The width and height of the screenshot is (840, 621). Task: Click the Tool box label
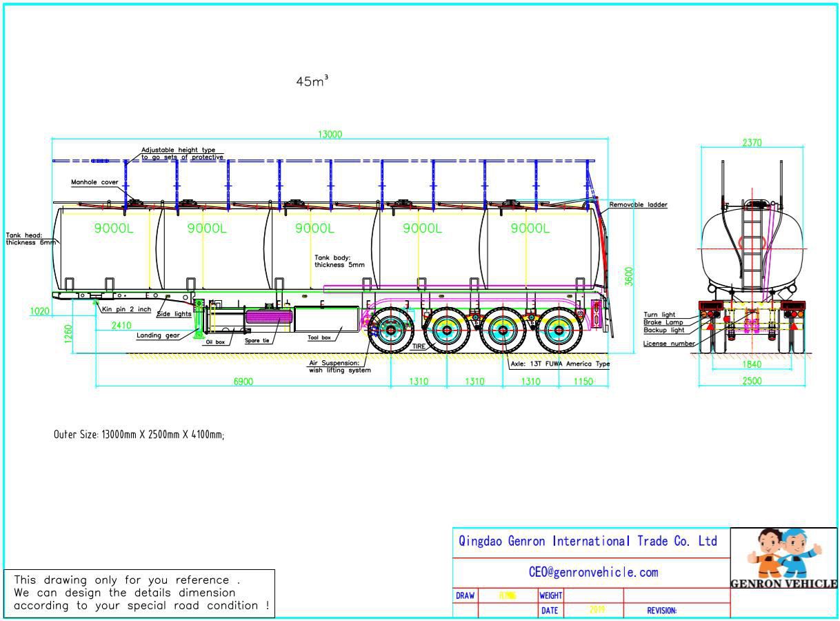pos(319,337)
